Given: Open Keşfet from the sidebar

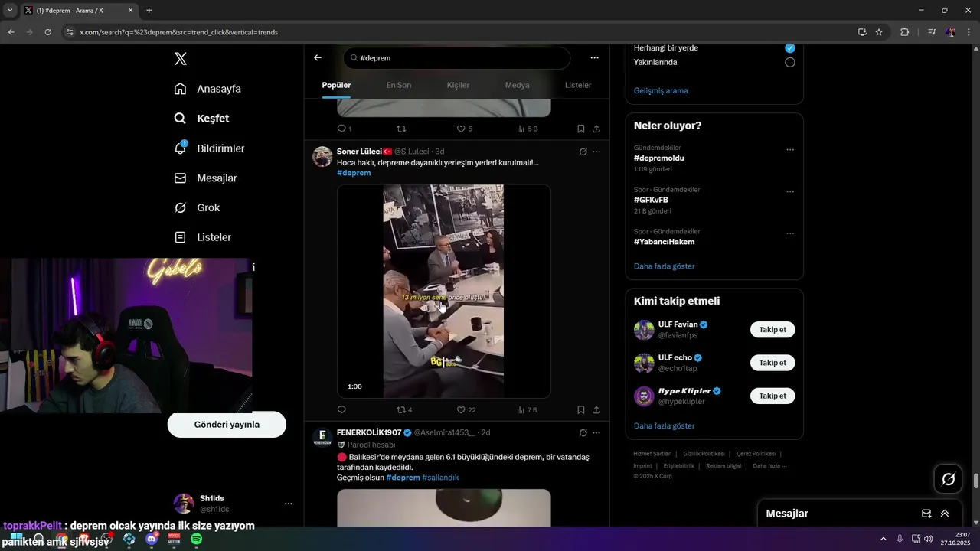Looking at the screenshot, I should tap(201, 119).
